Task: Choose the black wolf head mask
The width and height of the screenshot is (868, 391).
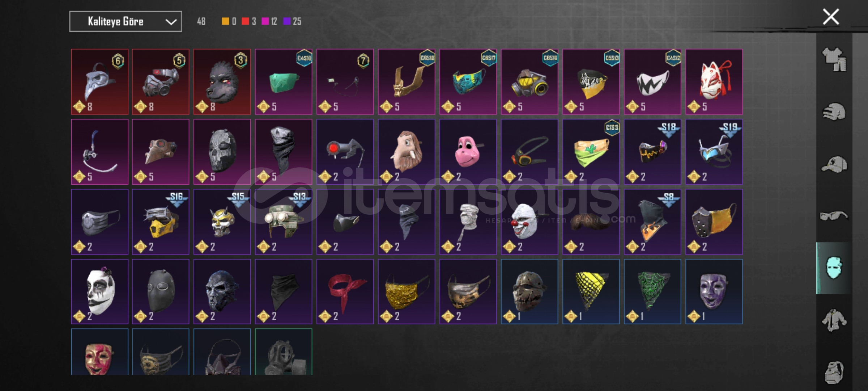Action: click(x=222, y=82)
